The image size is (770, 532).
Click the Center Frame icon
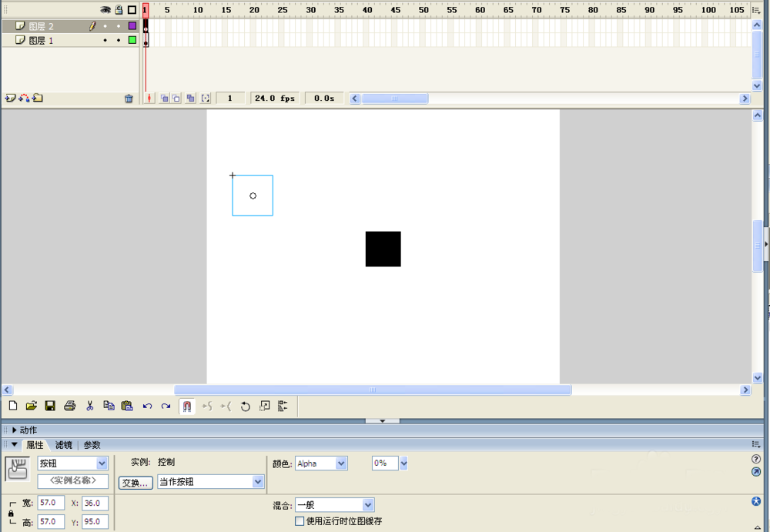149,99
